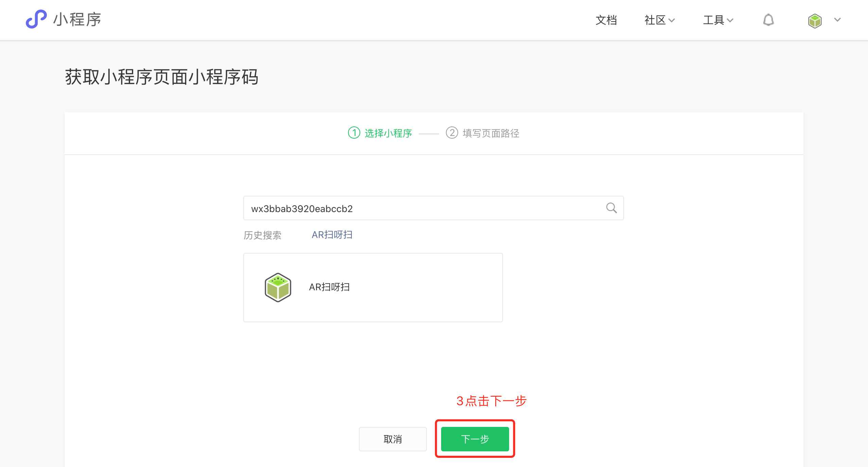Click the AR扫呀扫 result name text
The image size is (868, 467).
coord(329,287)
